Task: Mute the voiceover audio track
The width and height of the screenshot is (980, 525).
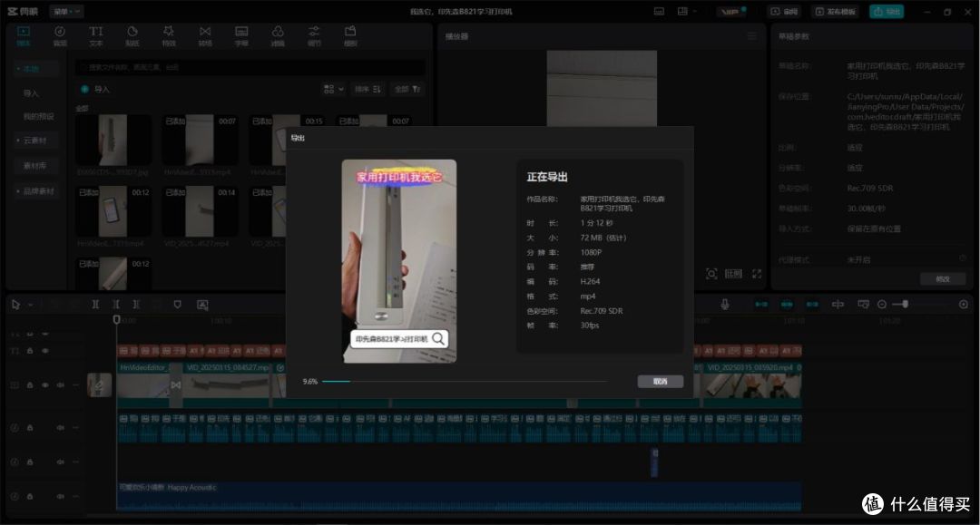Action: pos(61,428)
